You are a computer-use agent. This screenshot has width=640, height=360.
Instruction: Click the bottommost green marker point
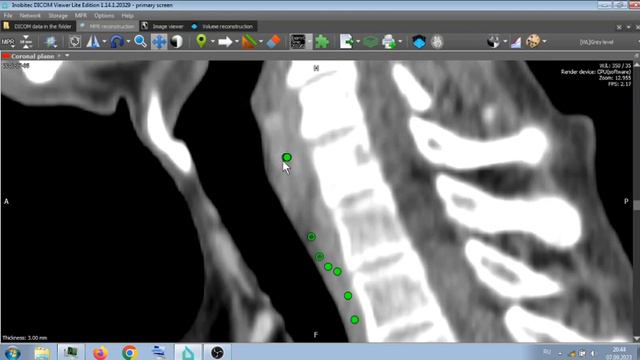[355, 320]
